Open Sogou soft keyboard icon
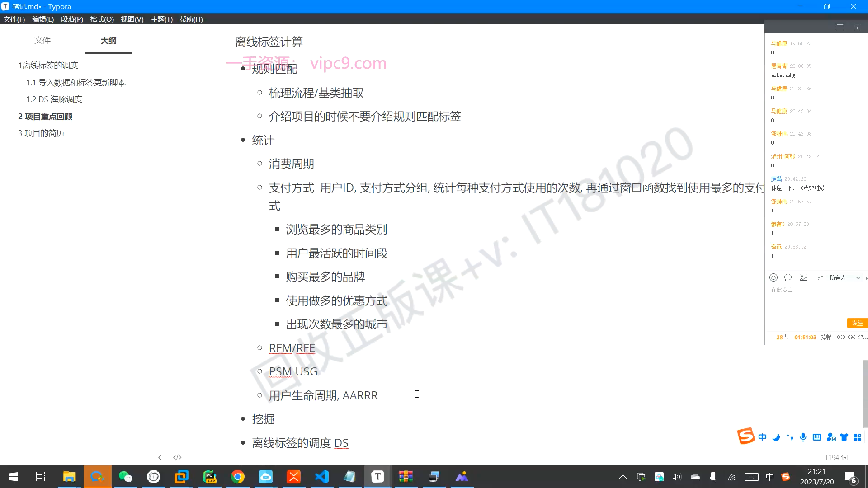The image size is (868, 488). (x=817, y=437)
